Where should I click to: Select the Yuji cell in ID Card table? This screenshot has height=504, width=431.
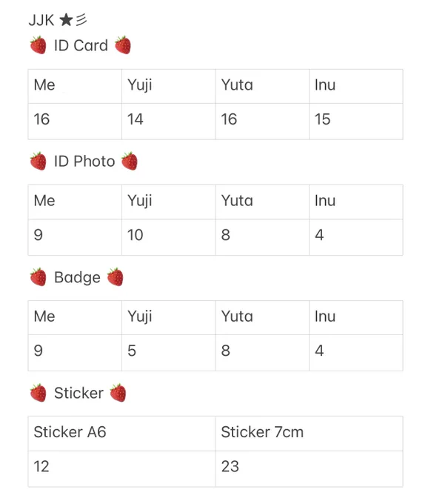click(169, 86)
